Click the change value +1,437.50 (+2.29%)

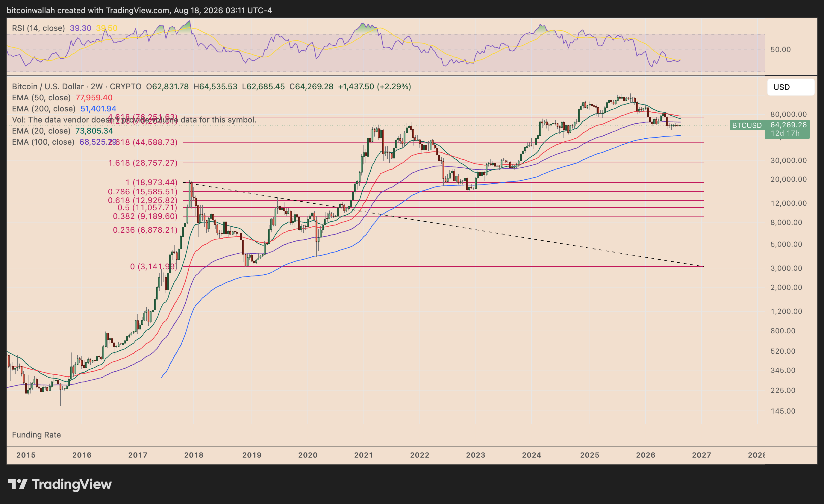(x=375, y=87)
